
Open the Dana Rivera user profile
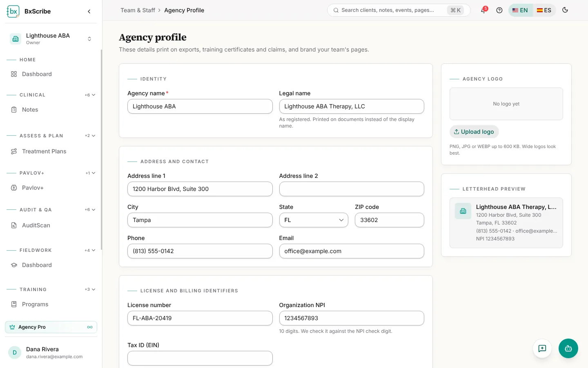point(51,352)
